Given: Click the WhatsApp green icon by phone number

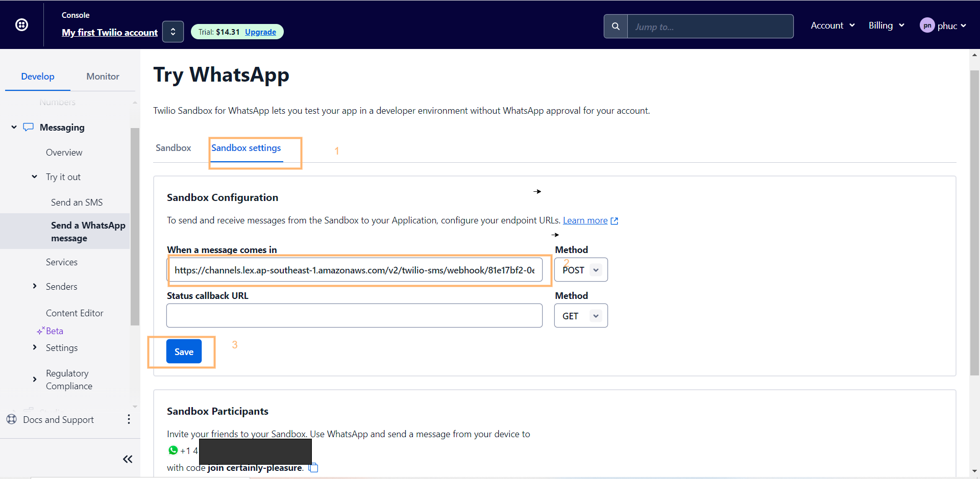Looking at the screenshot, I should point(173,450).
